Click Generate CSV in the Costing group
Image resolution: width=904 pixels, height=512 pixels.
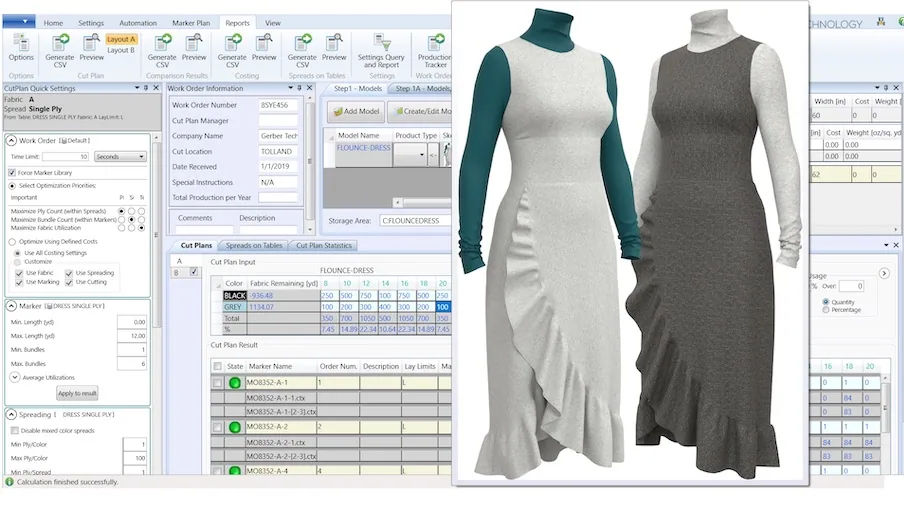[x=232, y=51]
